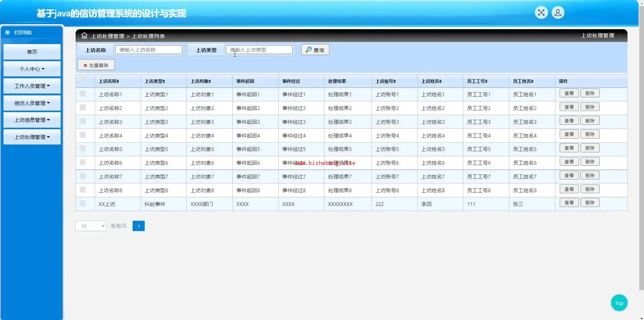This screenshot has width=644, height=320.
Task: Sort table by 上访名称 column arrows
Action: click(118, 82)
